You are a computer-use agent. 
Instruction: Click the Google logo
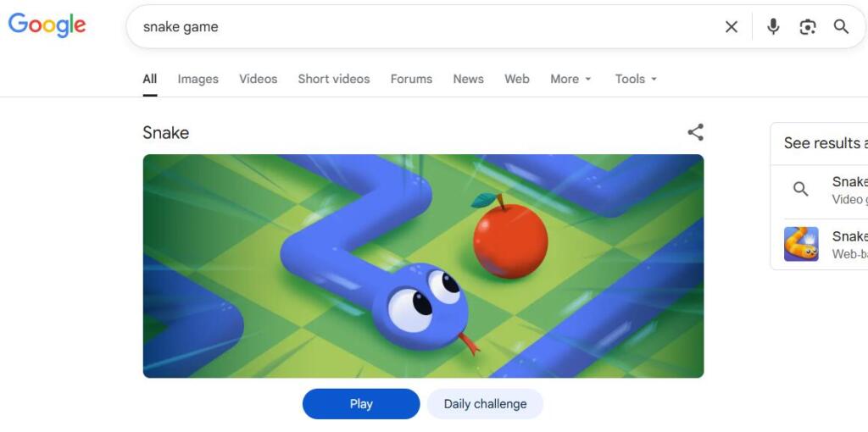tap(47, 25)
